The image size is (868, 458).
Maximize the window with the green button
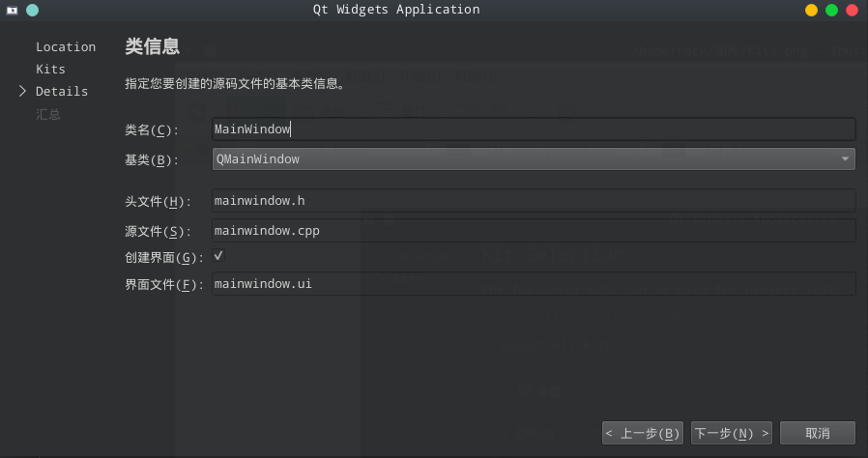[831, 11]
